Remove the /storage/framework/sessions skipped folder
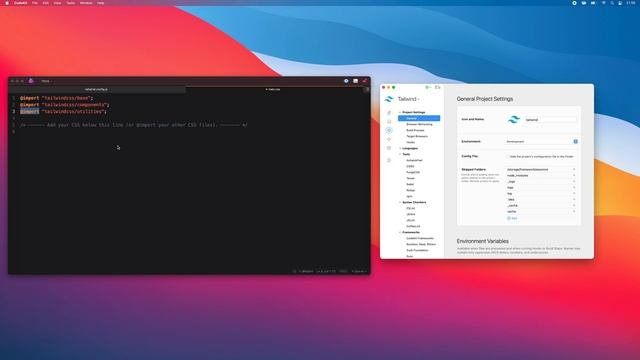 point(574,169)
